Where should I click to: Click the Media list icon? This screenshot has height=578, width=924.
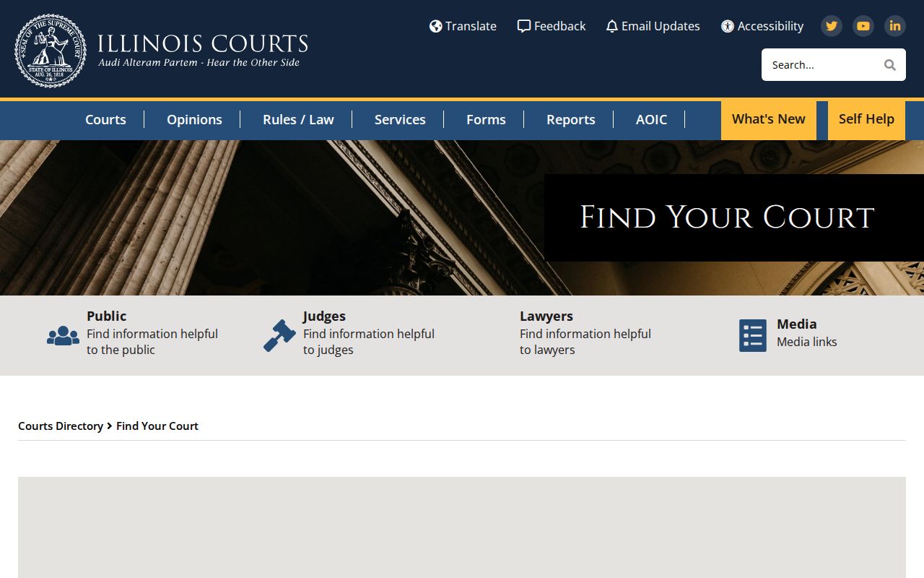(753, 335)
